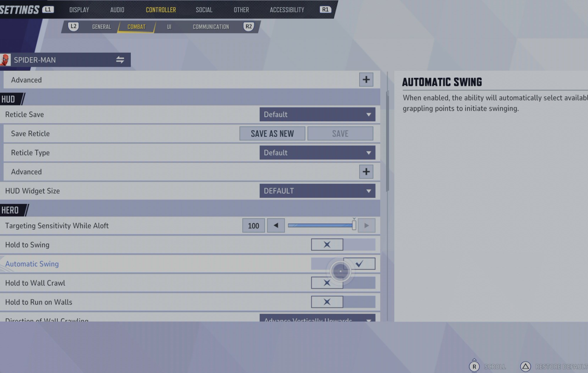This screenshot has height=373, width=588.
Task: Select the Save Reticle label
Action: pyautogui.click(x=30, y=134)
